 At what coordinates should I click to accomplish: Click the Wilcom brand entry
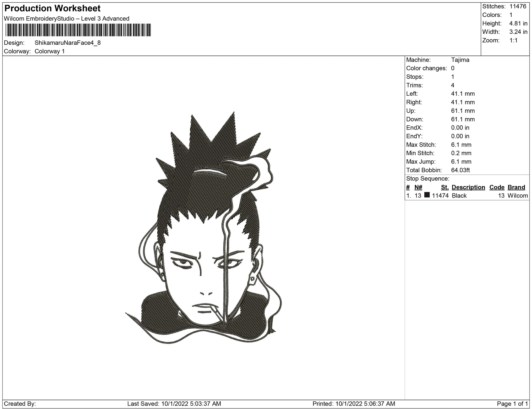518,196
